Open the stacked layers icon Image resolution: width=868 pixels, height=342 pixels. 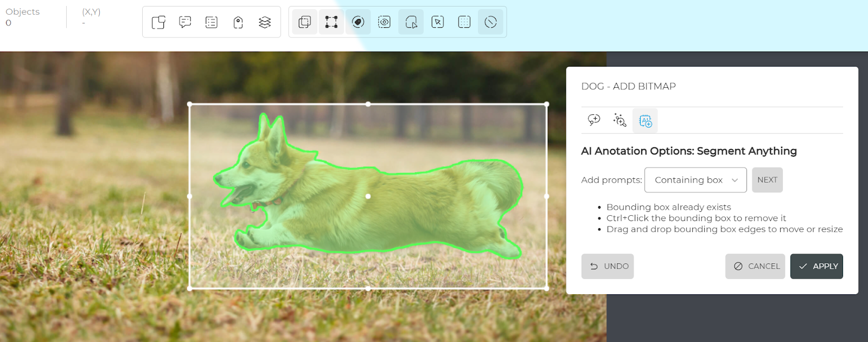pyautogui.click(x=265, y=22)
